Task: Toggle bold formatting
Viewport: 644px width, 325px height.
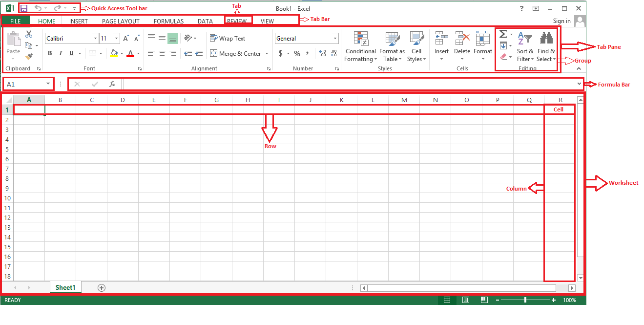Action: pos(50,53)
